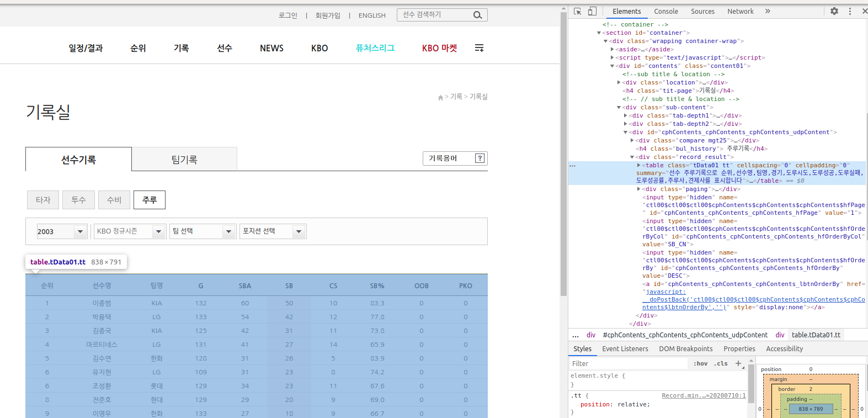Click the 로그인 link

[288, 15]
